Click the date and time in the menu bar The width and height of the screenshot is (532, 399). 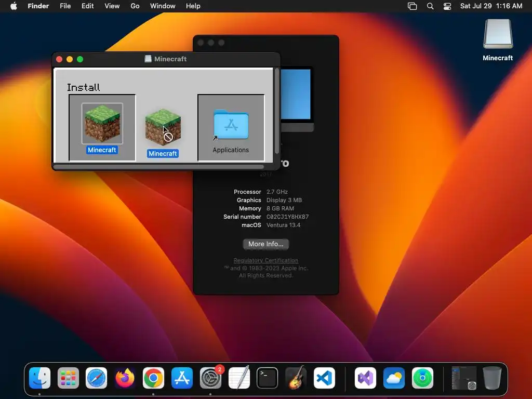coord(491,6)
